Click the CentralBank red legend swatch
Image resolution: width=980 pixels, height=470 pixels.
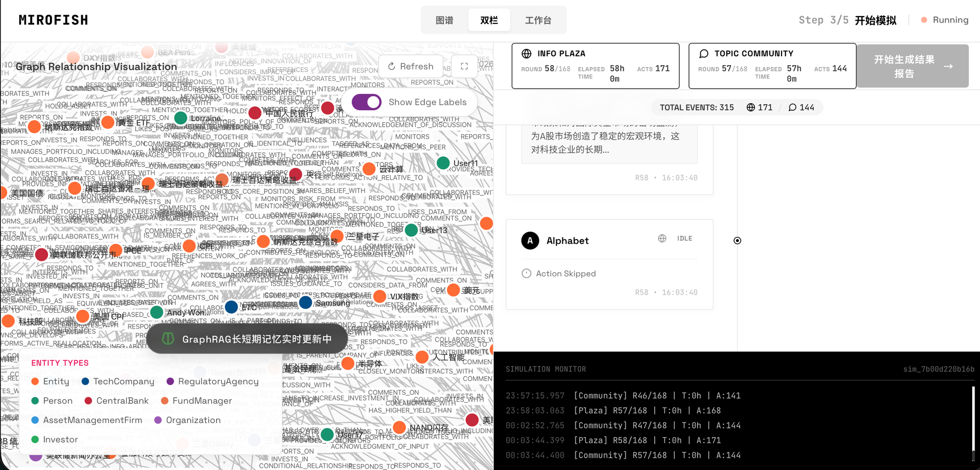pyautogui.click(x=89, y=401)
